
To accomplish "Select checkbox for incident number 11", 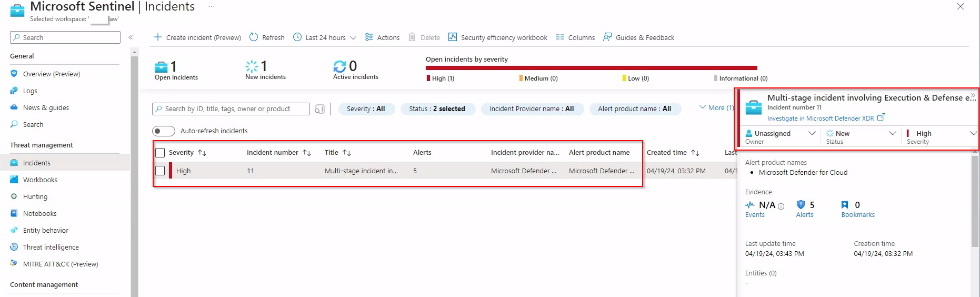I will [161, 171].
